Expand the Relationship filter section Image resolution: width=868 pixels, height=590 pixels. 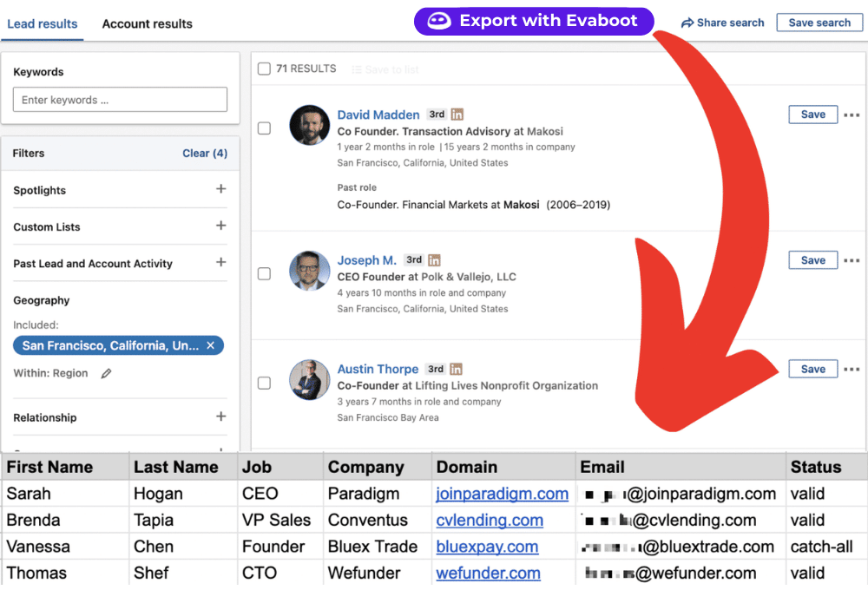[221, 417]
